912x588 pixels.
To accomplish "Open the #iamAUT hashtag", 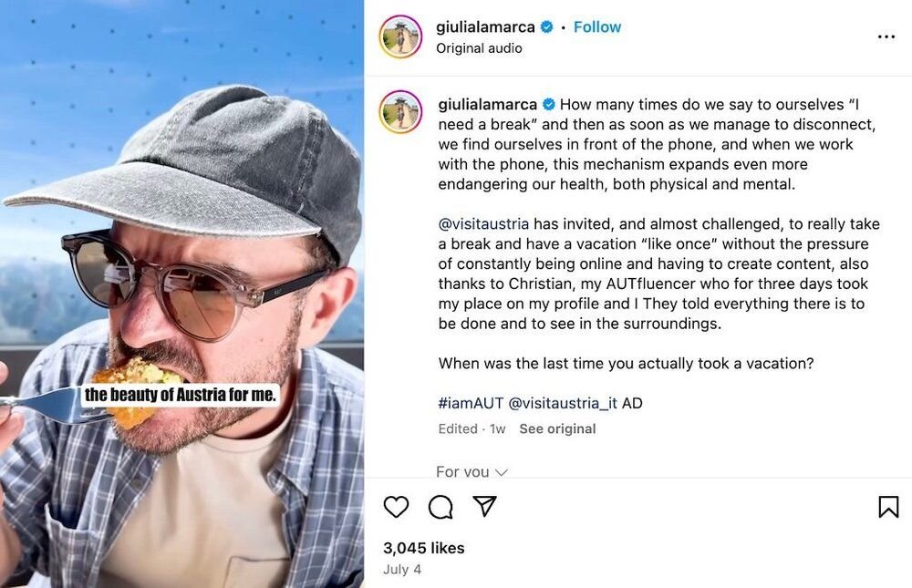I will click(x=471, y=403).
